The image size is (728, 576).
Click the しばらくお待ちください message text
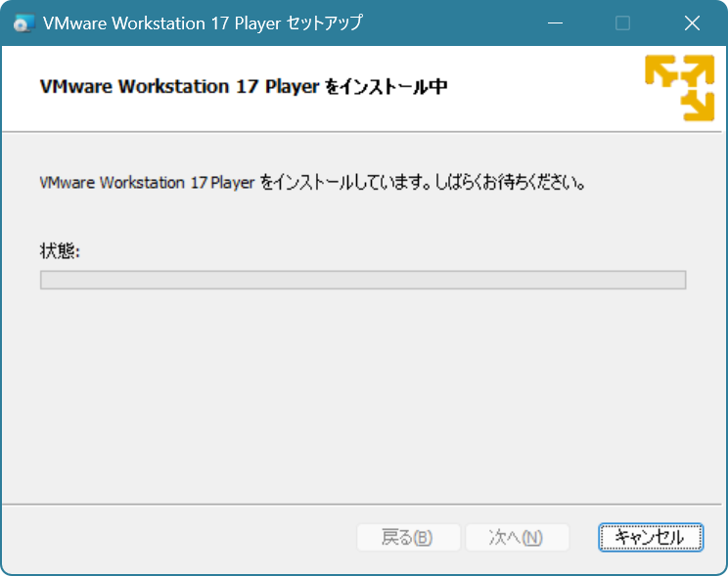[510, 183]
